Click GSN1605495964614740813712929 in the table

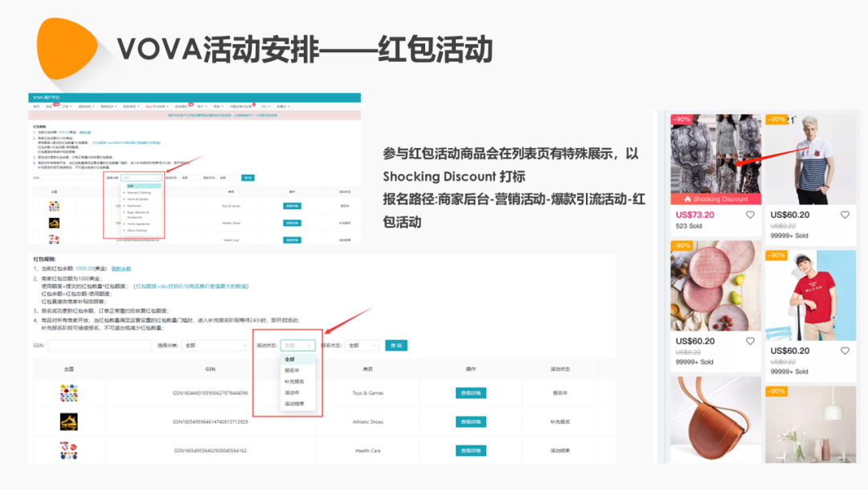pyautogui.click(x=211, y=422)
